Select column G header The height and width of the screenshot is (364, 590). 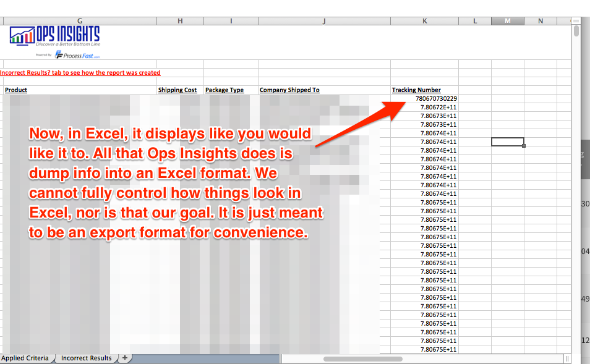coord(79,21)
